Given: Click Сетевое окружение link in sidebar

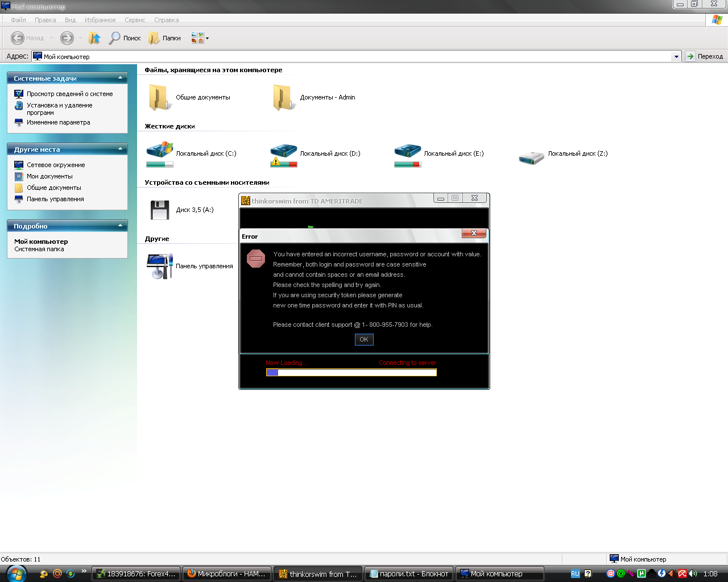Looking at the screenshot, I should pos(56,165).
